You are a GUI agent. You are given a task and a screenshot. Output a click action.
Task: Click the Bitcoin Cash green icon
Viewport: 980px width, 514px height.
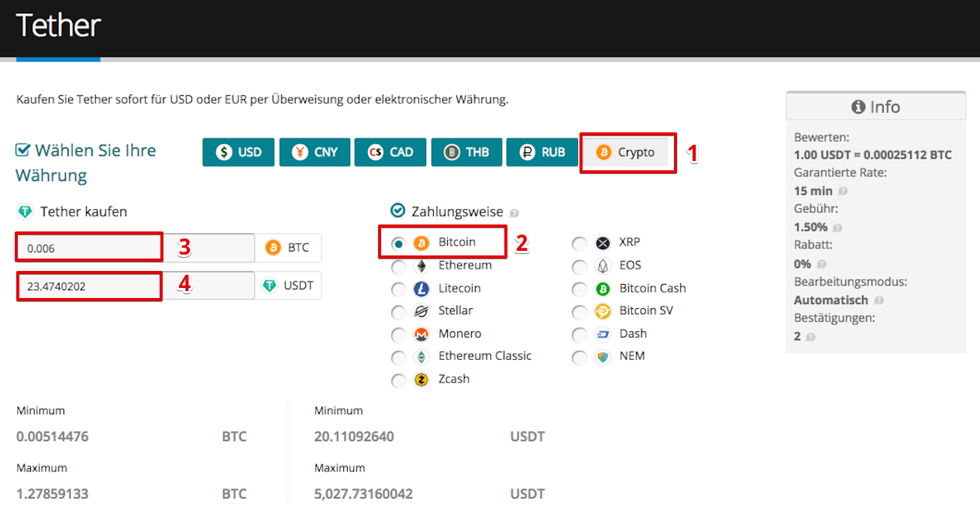click(603, 290)
